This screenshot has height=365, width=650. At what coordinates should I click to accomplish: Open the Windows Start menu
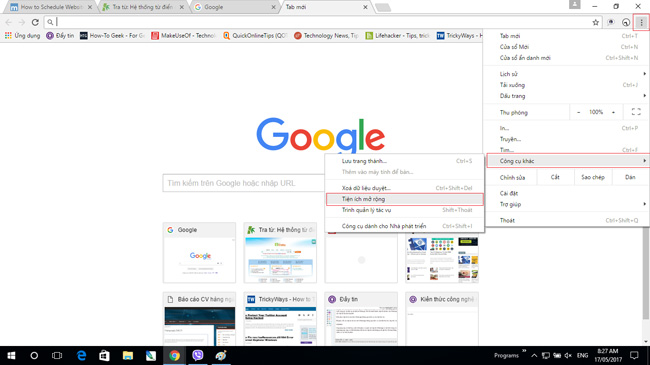pos(11,355)
